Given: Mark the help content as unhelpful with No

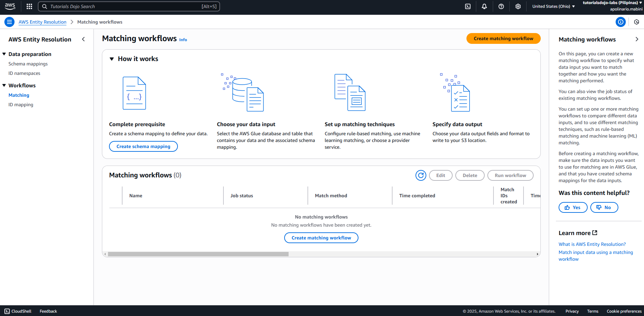Looking at the screenshot, I should click(x=604, y=207).
